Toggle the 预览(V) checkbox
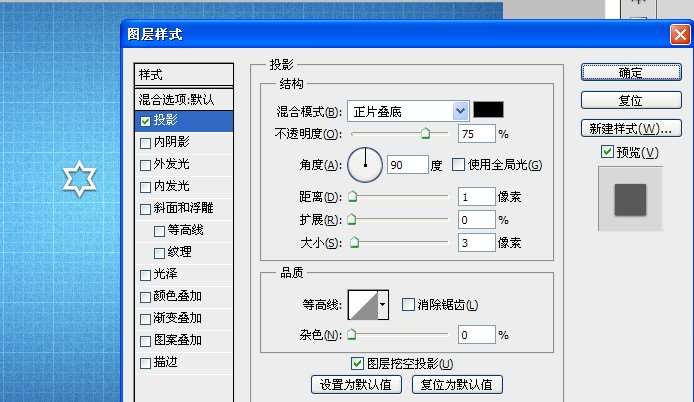 (x=607, y=152)
